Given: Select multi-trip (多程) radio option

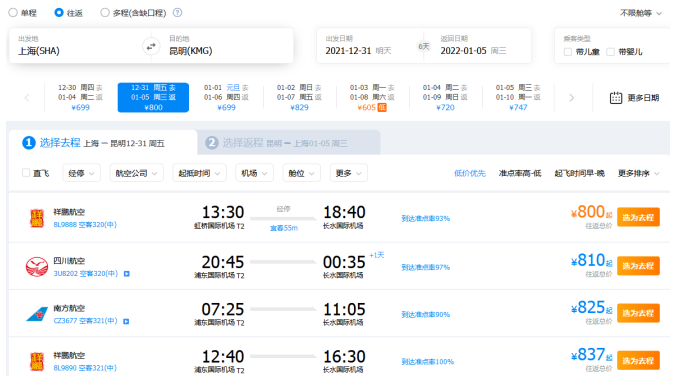Looking at the screenshot, I should (x=105, y=12).
